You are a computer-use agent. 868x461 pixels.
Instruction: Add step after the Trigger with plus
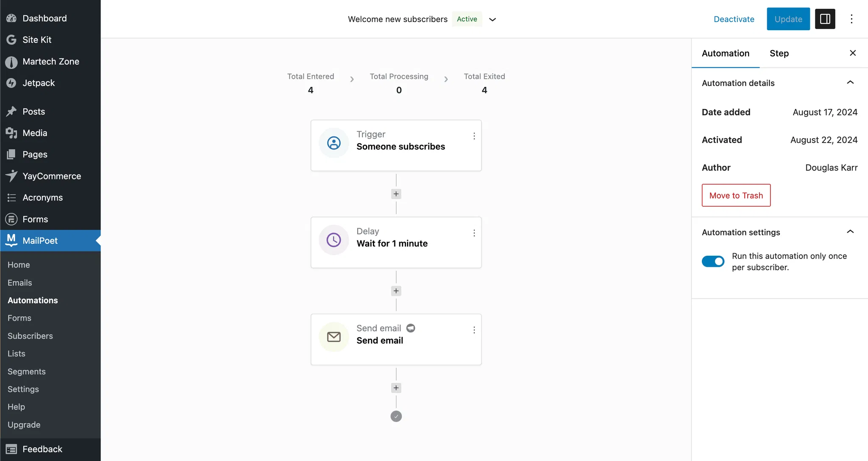pos(396,194)
